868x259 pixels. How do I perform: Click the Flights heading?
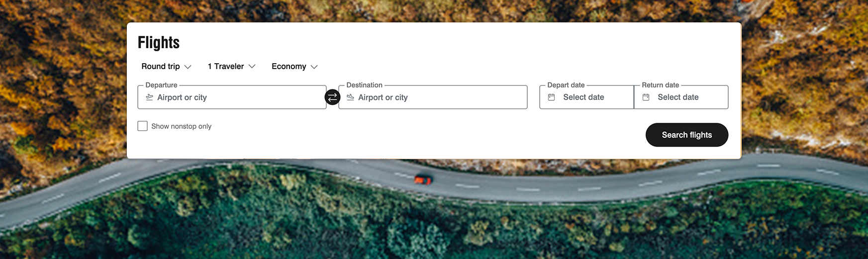pos(159,43)
